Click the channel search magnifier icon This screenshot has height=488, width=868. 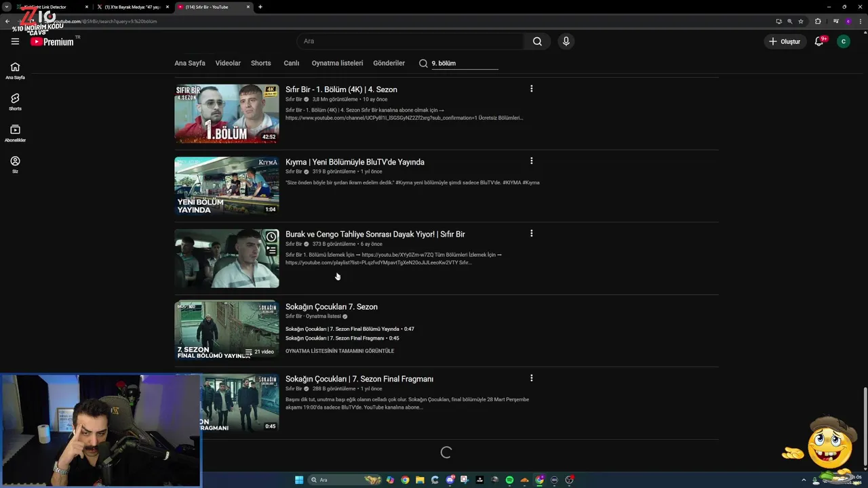coord(423,63)
